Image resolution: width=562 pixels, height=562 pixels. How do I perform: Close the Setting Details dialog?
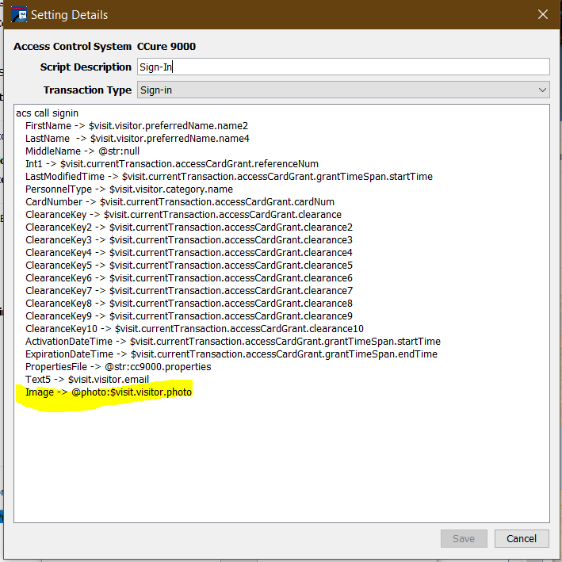coord(543,15)
